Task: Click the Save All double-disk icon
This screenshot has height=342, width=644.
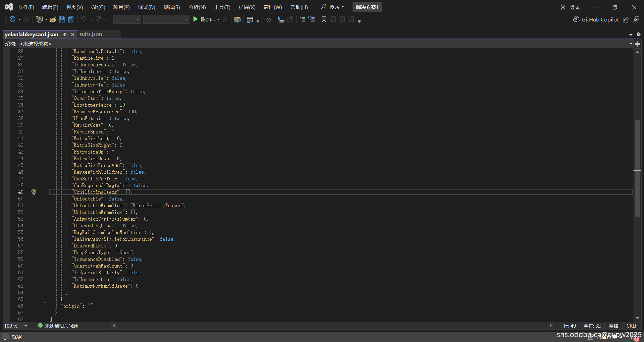Action: (x=71, y=19)
